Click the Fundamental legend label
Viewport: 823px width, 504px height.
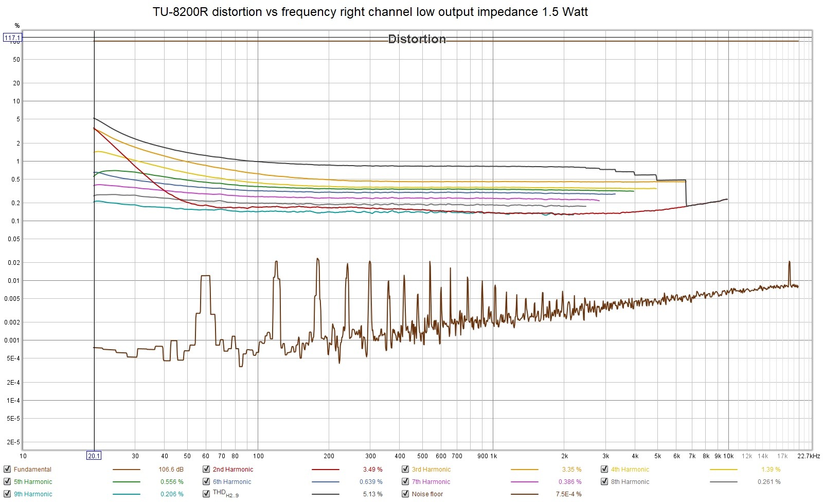pos(32,470)
